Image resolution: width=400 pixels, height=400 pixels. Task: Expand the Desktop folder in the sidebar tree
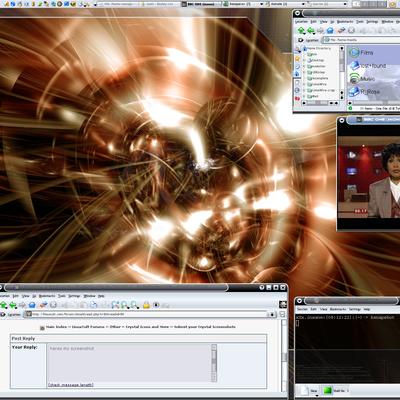point(304,60)
